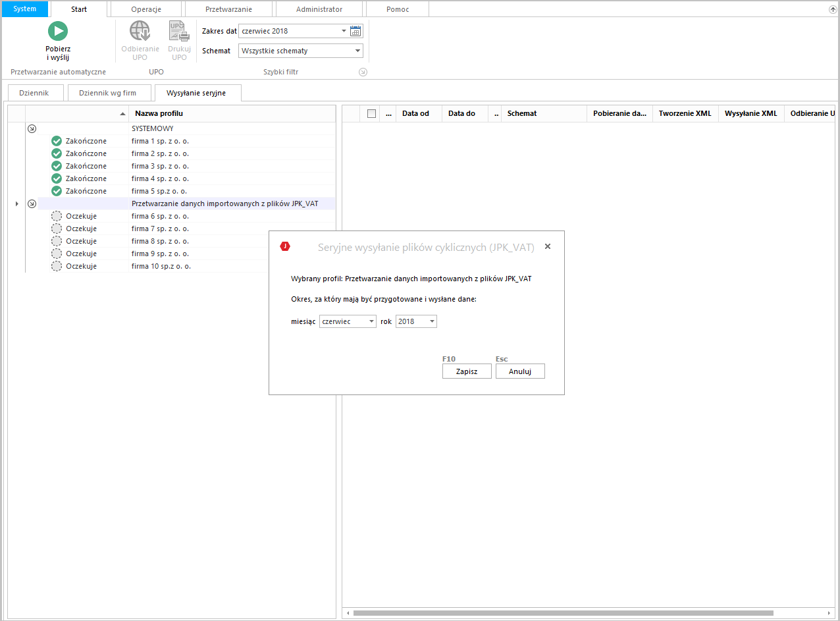Click the Drukuj UPO printer icon
This screenshot has height=621, width=840.
[179, 31]
